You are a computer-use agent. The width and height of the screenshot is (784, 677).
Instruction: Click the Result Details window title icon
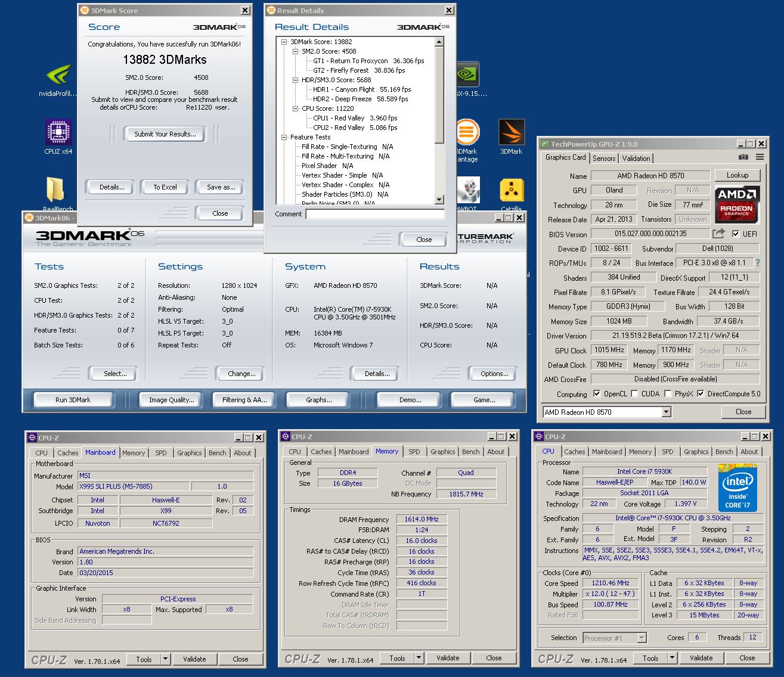click(x=271, y=10)
